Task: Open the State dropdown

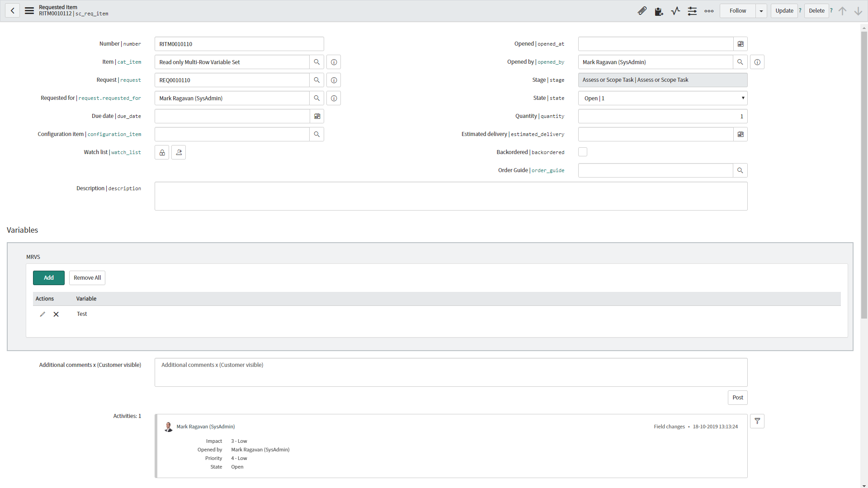Action: coord(663,98)
